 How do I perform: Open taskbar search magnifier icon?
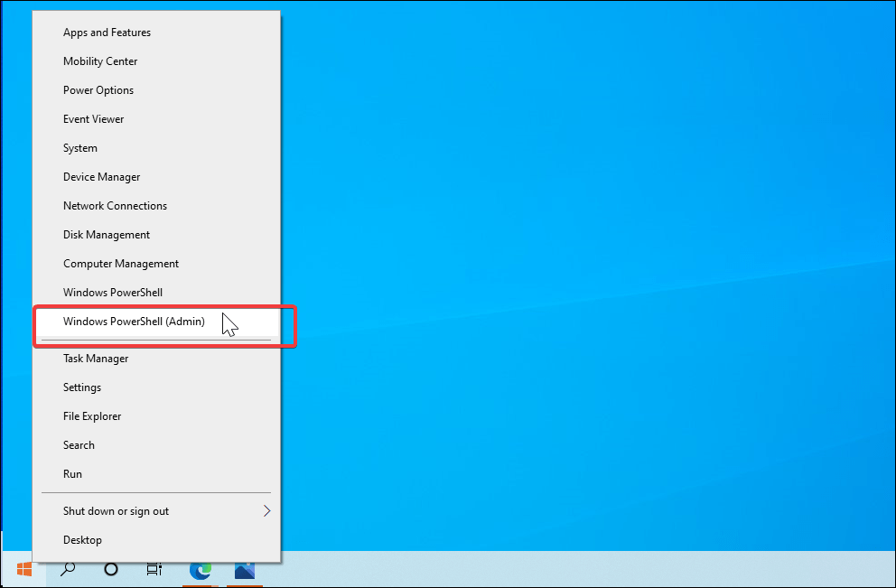point(68,569)
